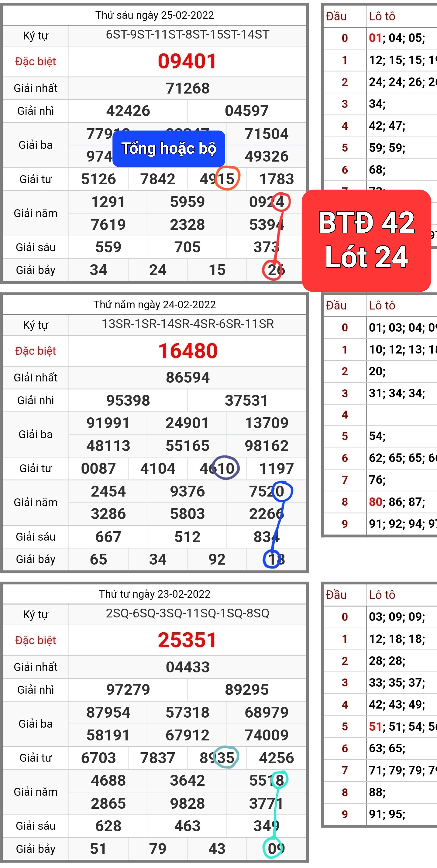
Task: Select the special prize number 25351
Action: pyautogui.click(x=187, y=640)
